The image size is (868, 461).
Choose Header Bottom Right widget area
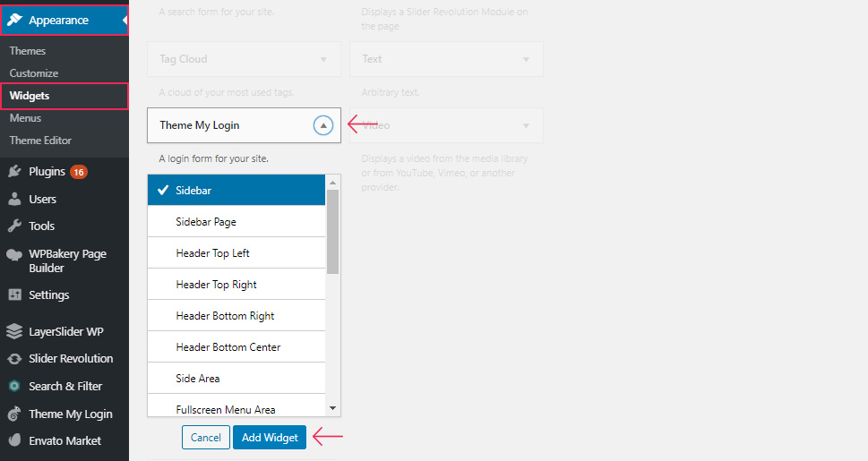point(236,316)
